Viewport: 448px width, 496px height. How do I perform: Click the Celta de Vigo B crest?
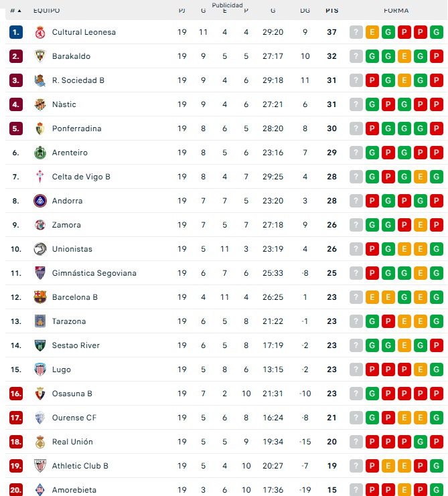pos(40,177)
